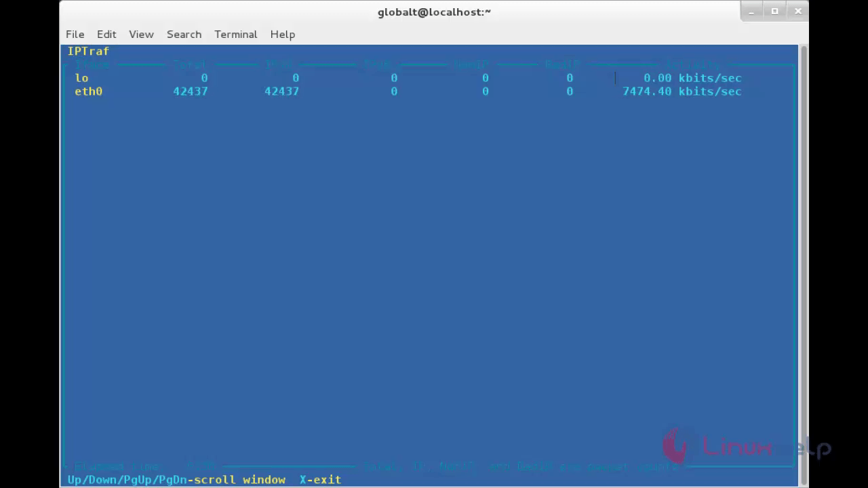868x488 pixels.
Task: Maximize the terminal window
Action: tap(774, 12)
